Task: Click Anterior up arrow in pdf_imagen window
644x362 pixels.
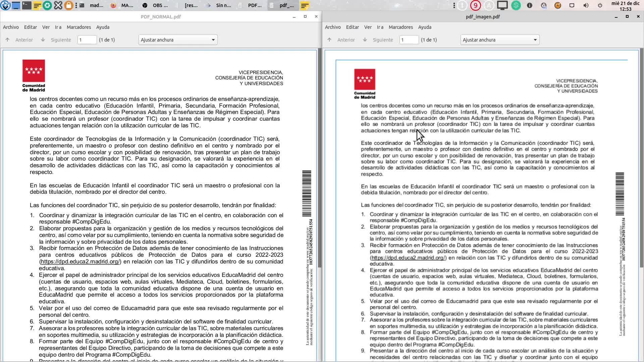Action: (329, 40)
